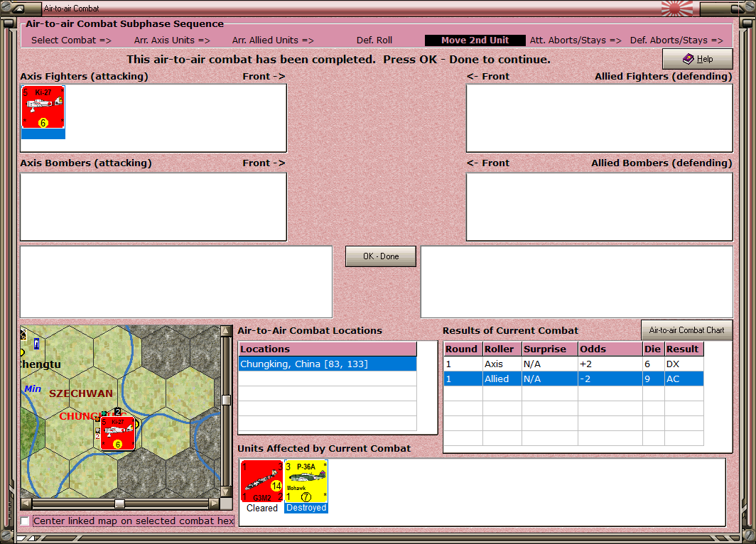Image resolution: width=756 pixels, height=544 pixels.
Task: Click the Locations column header
Action: (x=328, y=349)
